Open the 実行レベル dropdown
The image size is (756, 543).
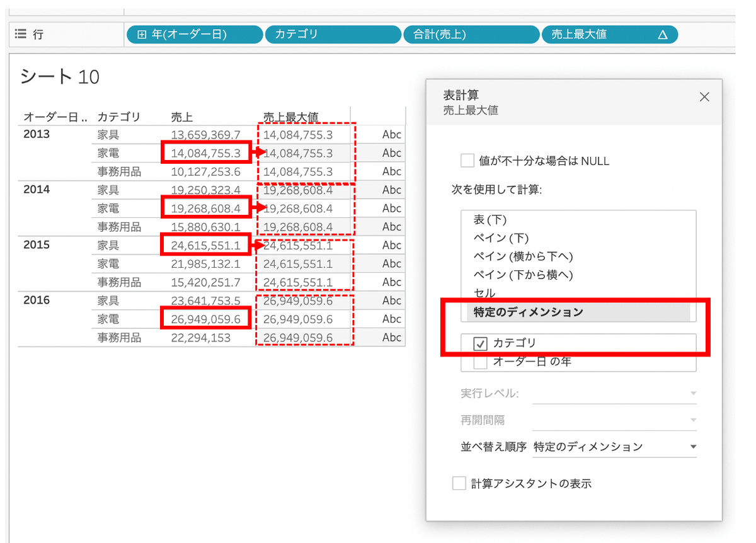pos(693,394)
